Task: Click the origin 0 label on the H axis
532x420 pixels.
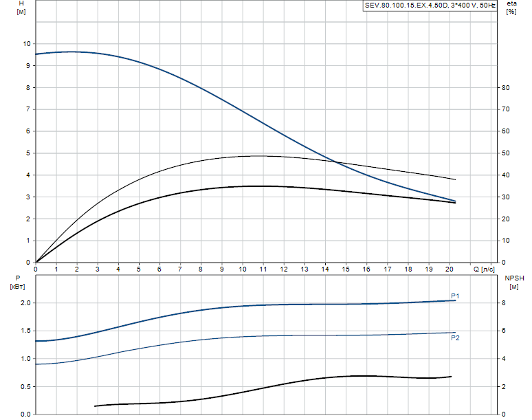Action: tap(29, 263)
